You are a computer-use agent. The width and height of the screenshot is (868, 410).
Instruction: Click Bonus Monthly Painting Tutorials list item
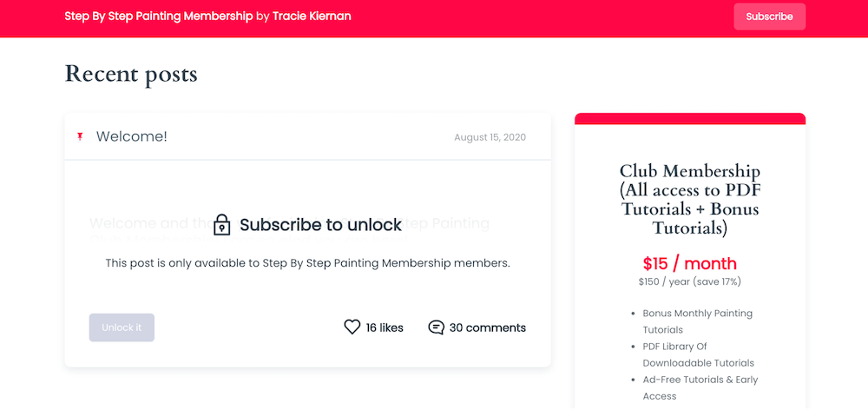698,321
